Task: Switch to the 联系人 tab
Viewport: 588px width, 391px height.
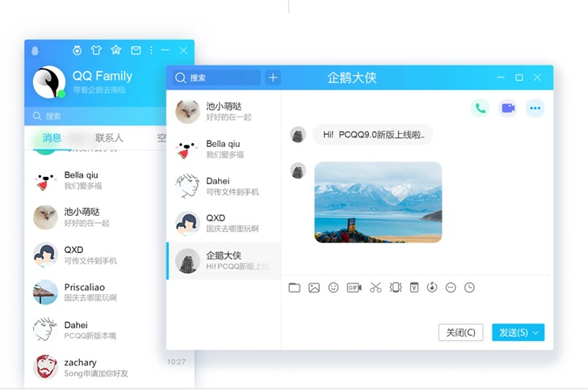Action: pyautogui.click(x=109, y=138)
